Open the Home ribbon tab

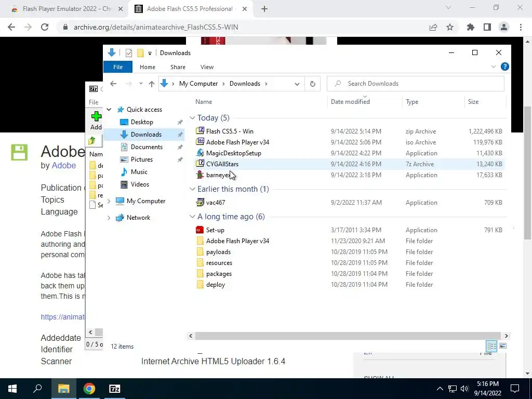(147, 67)
